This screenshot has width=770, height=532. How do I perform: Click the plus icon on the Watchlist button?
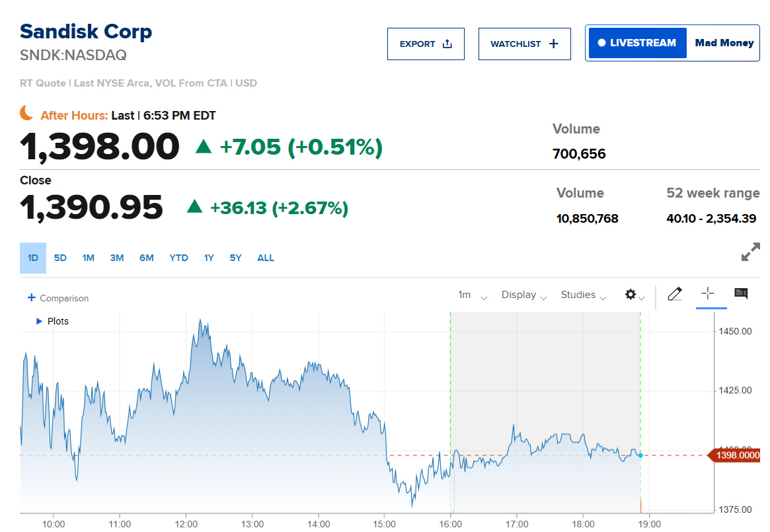(553, 44)
